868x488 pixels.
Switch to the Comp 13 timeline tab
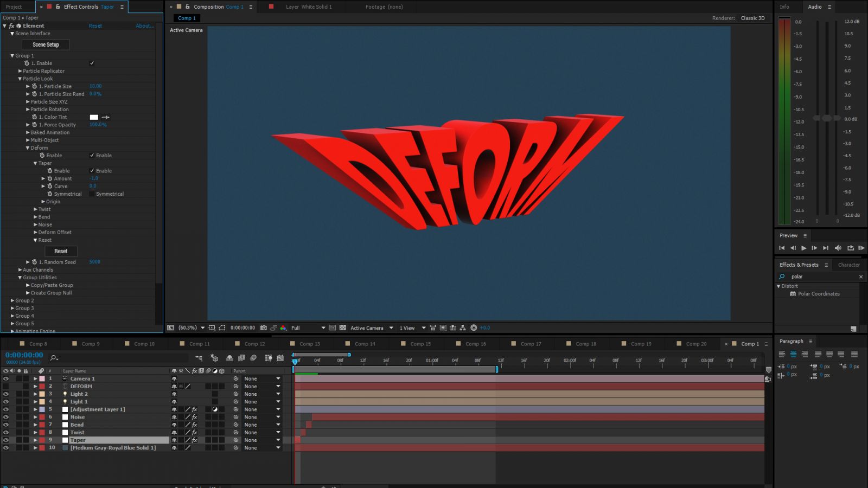pyautogui.click(x=309, y=344)
